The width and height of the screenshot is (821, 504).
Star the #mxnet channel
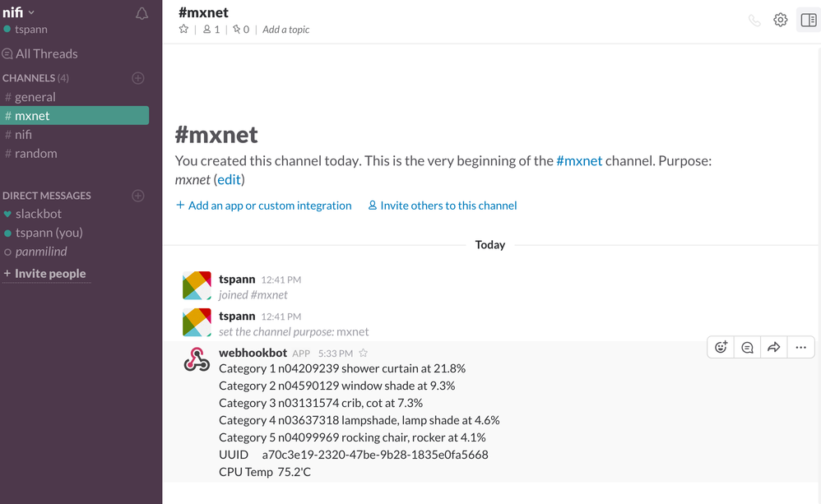[183, 29]
